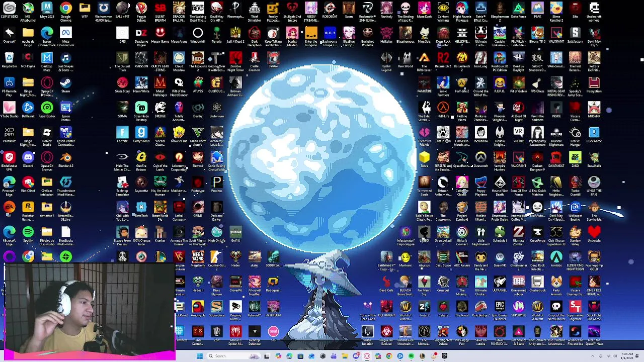Click the CurseForge desktop icon
The width and height of the screenshot is (644, 362).
click(537, 235)
